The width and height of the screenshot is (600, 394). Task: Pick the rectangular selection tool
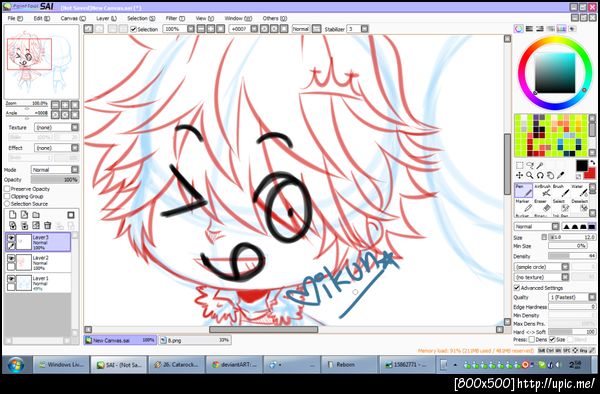(x=519, y=165)
